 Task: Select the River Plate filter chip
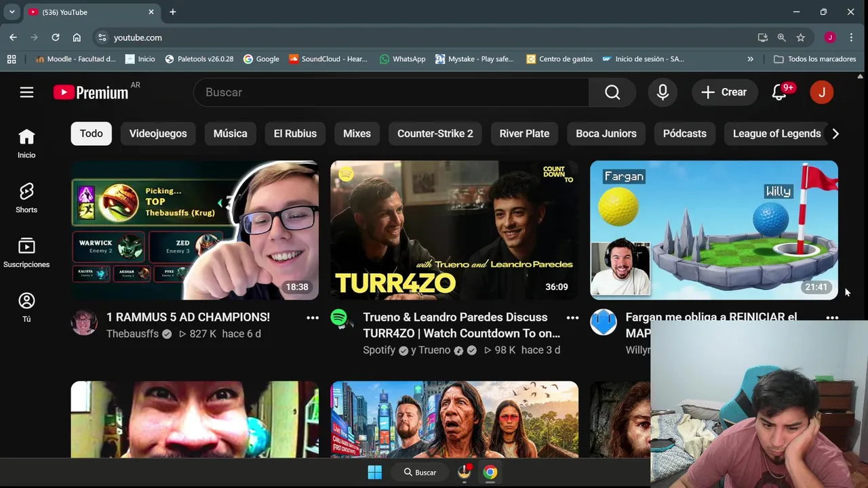pos(524,134)
